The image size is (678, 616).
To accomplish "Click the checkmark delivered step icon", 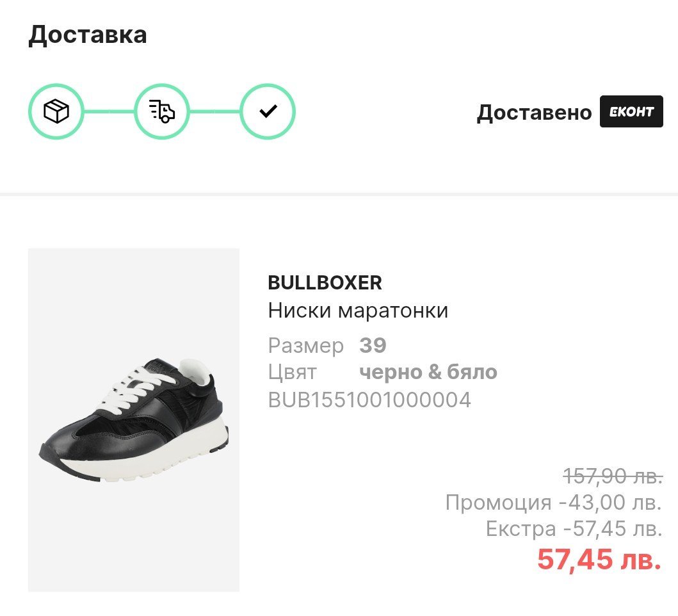I will [x=268, y=112].
